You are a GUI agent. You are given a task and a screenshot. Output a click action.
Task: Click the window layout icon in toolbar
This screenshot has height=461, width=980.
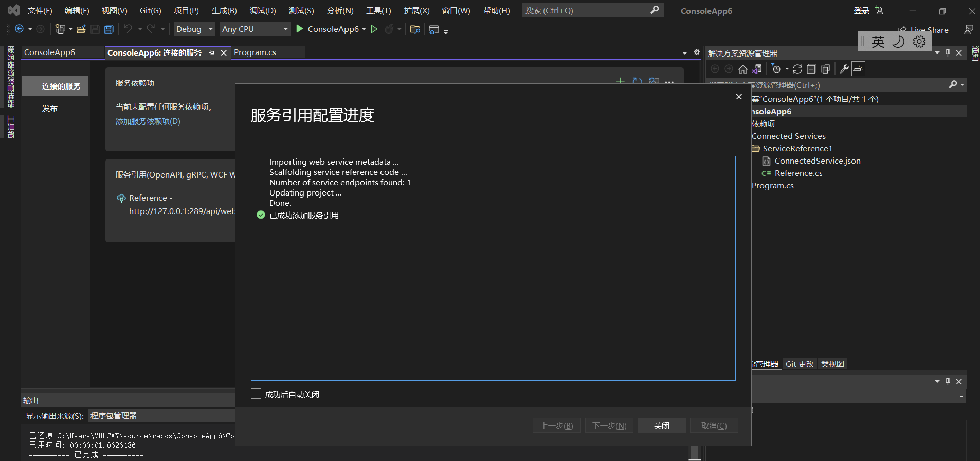[433, 30]
